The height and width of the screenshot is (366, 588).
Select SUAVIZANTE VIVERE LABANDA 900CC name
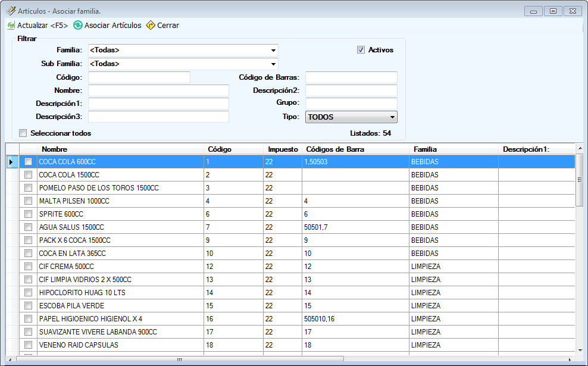98,332
